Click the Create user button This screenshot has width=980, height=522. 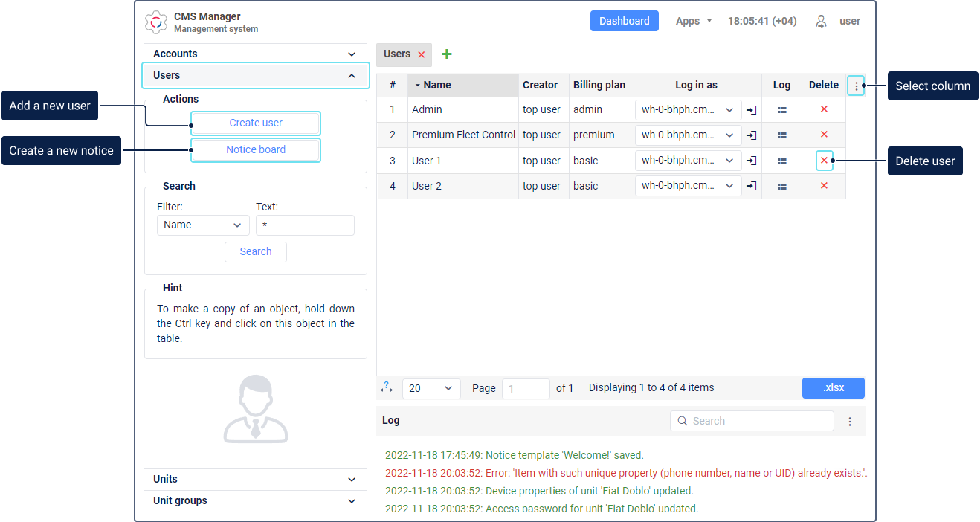pyautogui.click(x=256, y=123)
